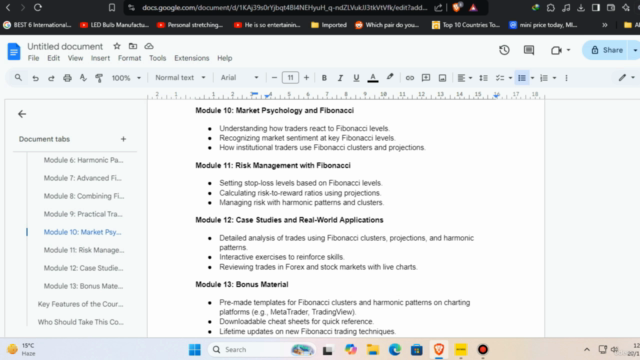The image size is (640, 360).
Task: Open text alignment options
Action: point(464,78)
